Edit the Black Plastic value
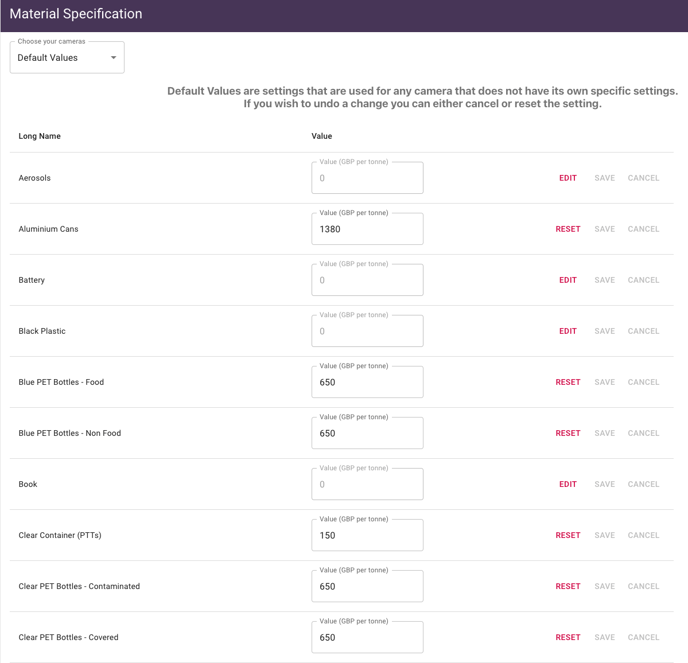 coord(567,331)
